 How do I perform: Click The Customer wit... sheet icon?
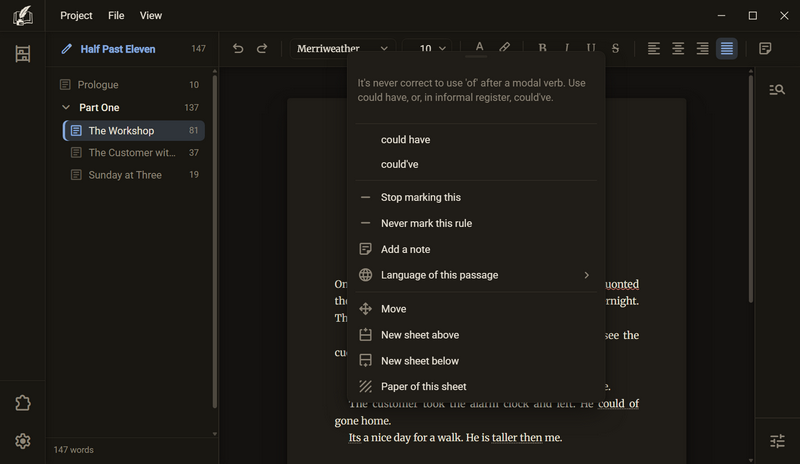click(x=76, y=153)
